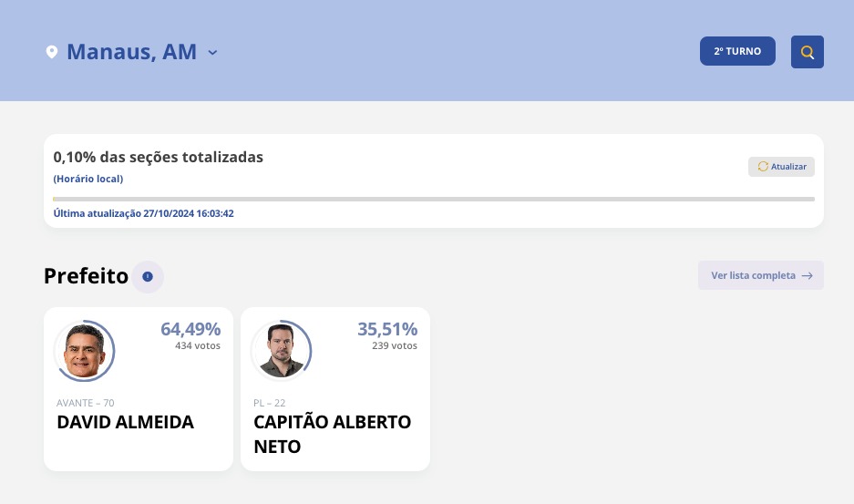Click Capitão Alberto Neto's candidate photo
854x504 pixels.
click(281, 351)
